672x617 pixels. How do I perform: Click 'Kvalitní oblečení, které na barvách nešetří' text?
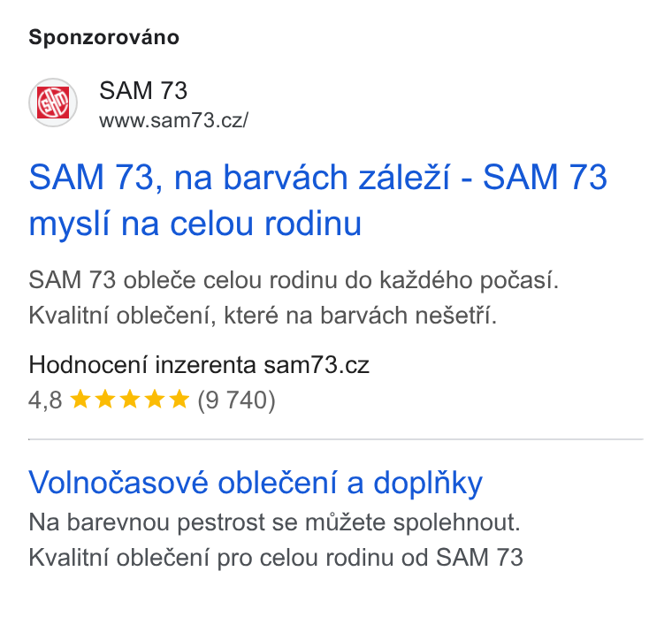[x=263, y=316]
